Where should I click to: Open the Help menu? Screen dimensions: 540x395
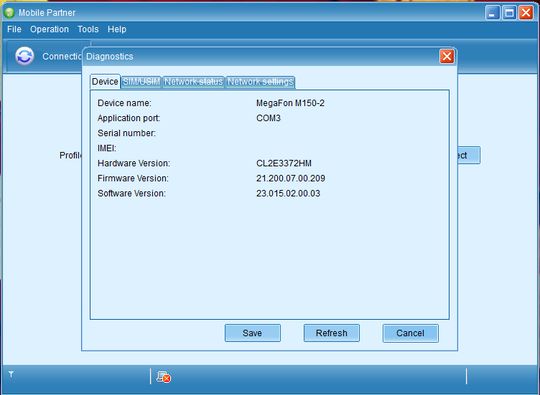(117, 29)
